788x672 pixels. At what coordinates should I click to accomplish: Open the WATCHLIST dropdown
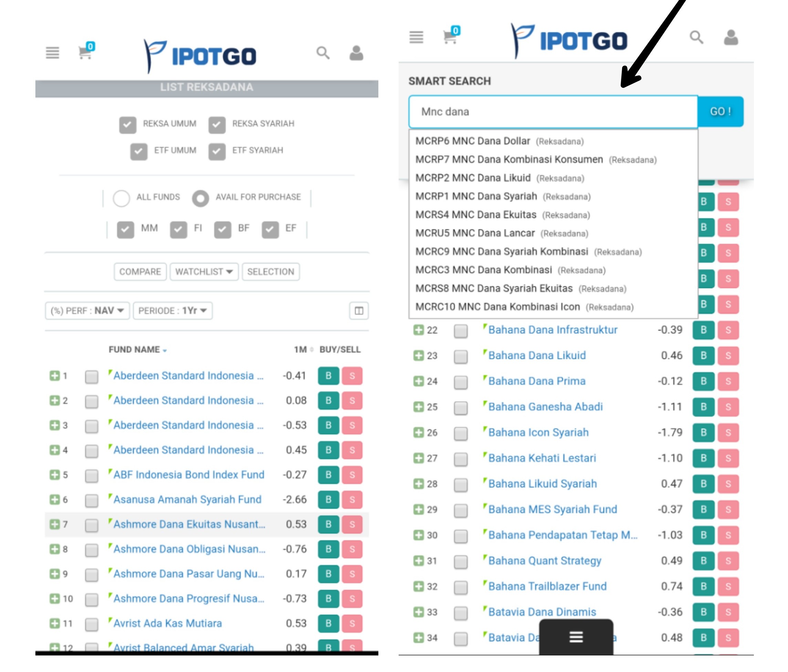pos(204,272)
